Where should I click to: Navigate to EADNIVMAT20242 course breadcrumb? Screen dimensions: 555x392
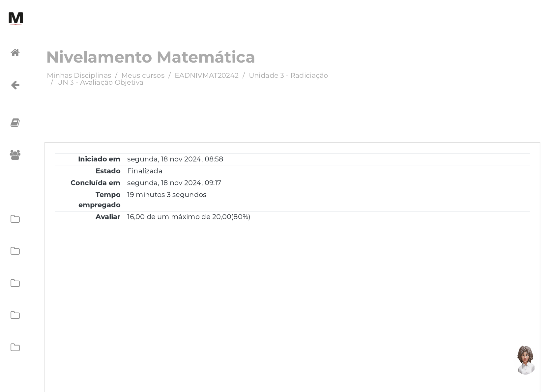coord(206,75)
